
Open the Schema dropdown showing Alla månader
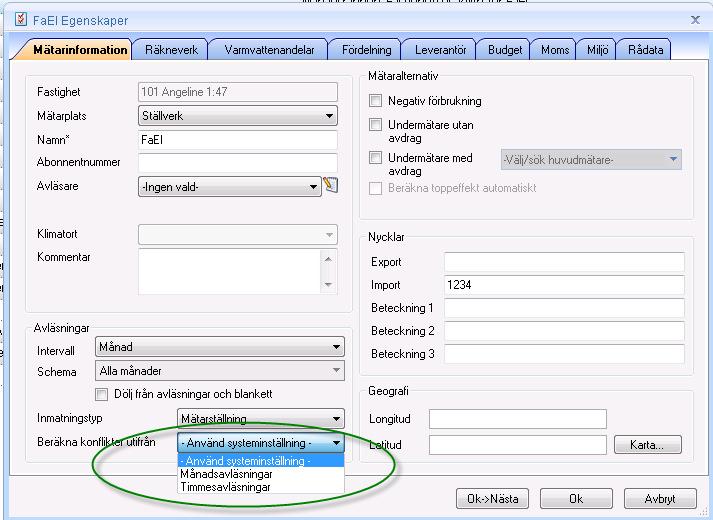coord(220,370)
